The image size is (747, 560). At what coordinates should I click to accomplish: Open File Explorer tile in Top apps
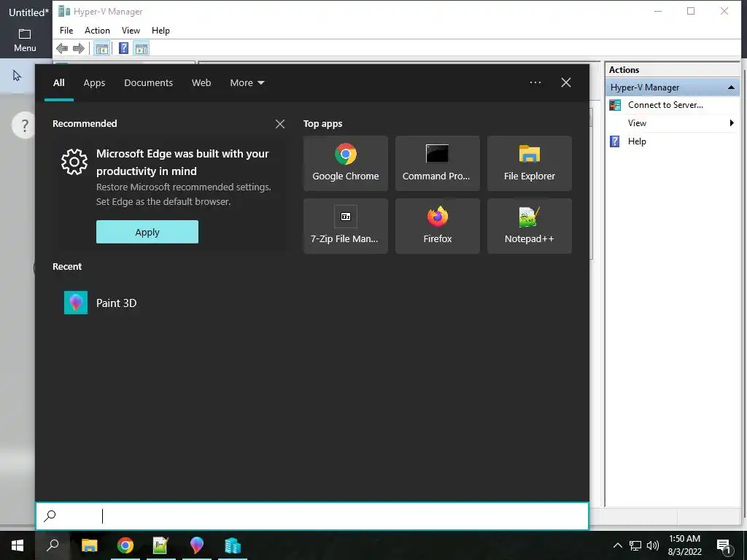click(x=530, y=163)
